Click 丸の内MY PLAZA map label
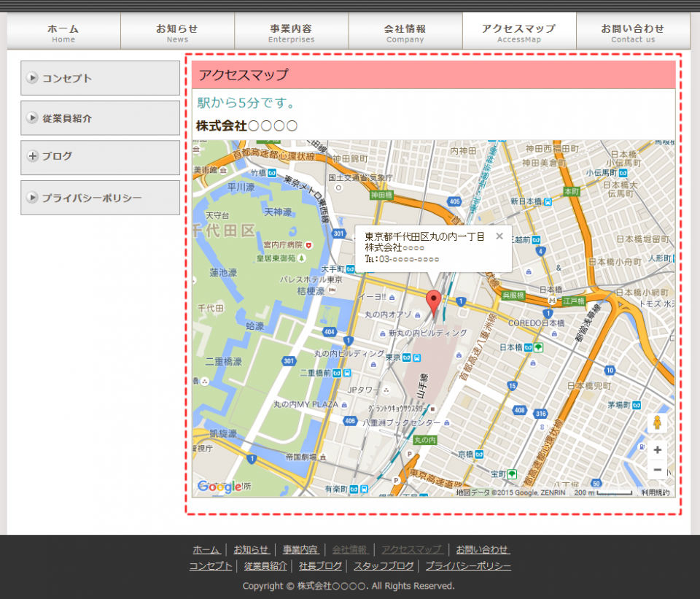700x599 pixels. click(306, 404)
